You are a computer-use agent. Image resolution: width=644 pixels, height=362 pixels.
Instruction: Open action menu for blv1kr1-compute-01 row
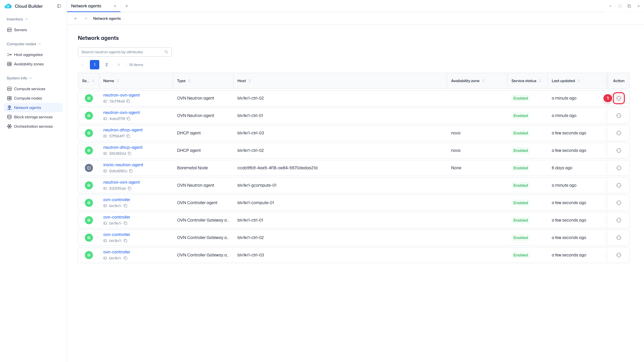click(619, 203)
